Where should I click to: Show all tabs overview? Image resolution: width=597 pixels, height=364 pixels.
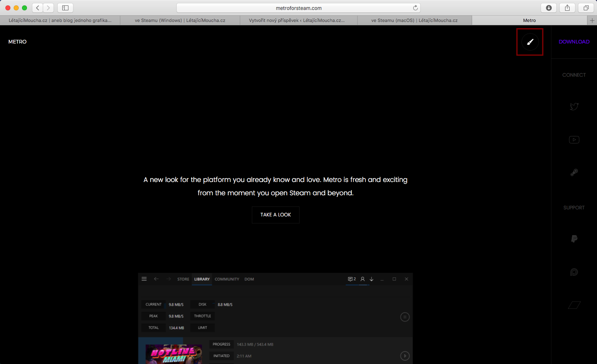click(x=586, y=8)
